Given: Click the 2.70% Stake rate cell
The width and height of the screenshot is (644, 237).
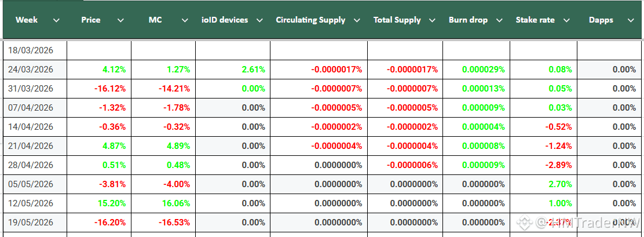Looking at the screenshot, I should coord(543,184).
